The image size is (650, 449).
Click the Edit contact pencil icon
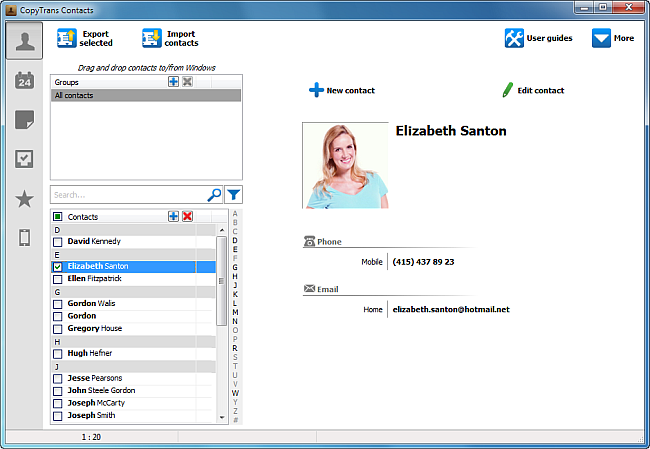[507, 90]
